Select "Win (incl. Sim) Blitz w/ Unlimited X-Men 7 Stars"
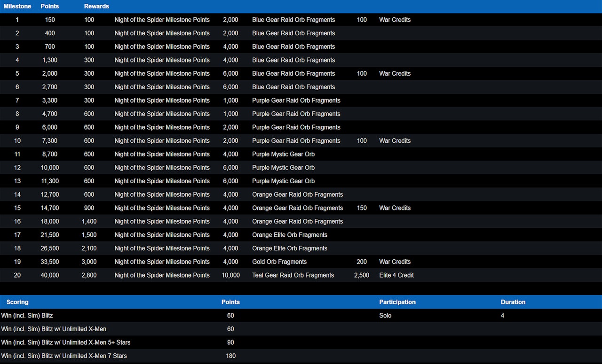The height and width of the screenshot is (364, 602). pyautogui.click(x=64, y=356)
